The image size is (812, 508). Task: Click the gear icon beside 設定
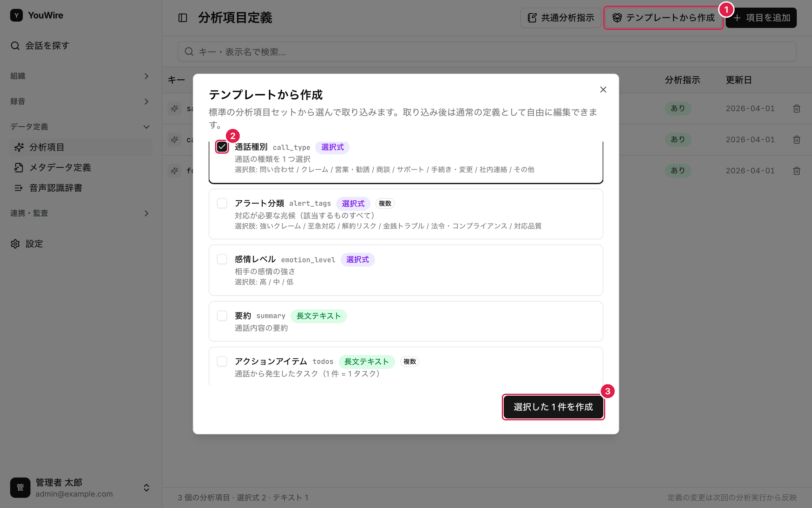tap(15, 244)
